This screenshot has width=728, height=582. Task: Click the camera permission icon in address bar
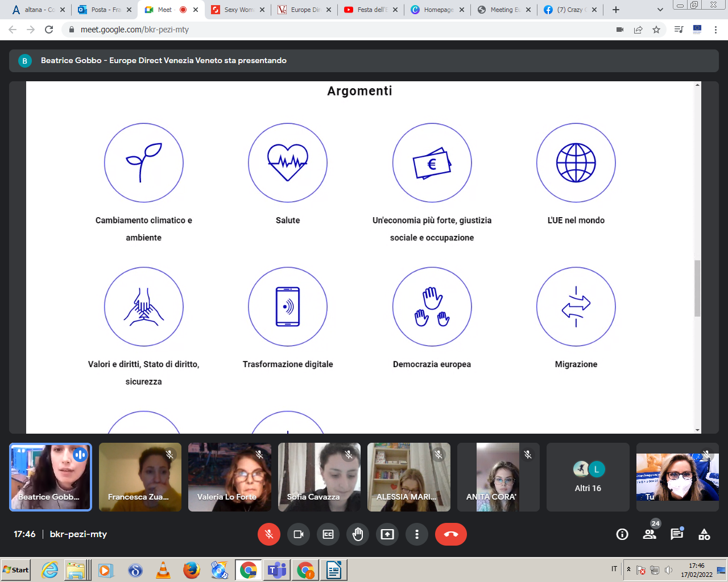pyautogui.click(x=620, y=30)
